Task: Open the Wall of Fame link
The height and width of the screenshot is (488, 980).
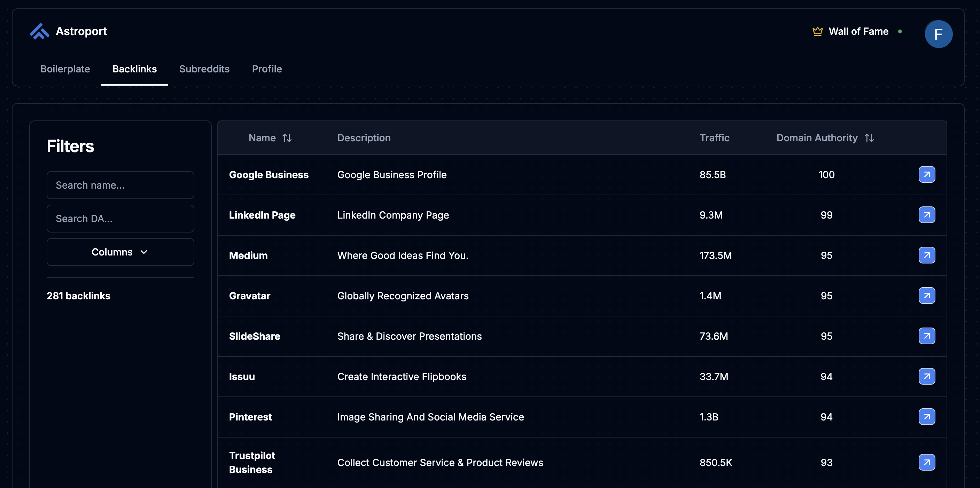Action: [858, 31]
